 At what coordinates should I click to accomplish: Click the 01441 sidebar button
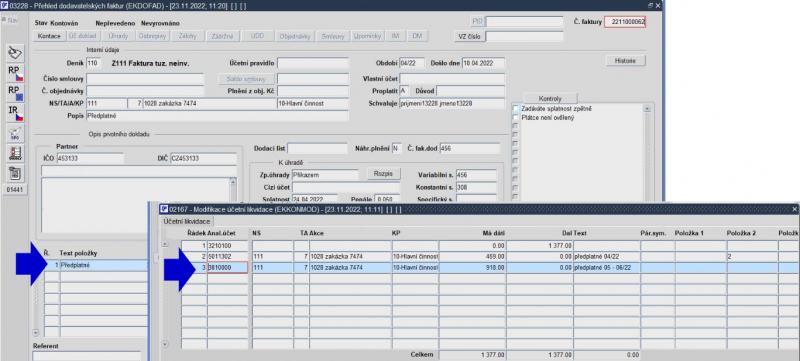[15, 190]
